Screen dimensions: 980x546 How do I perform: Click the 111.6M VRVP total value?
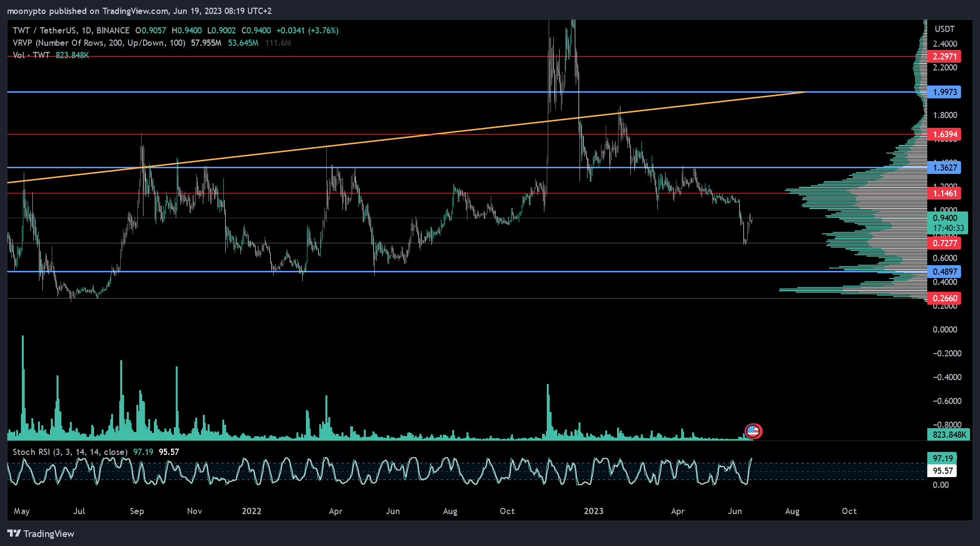coord(278,43)
